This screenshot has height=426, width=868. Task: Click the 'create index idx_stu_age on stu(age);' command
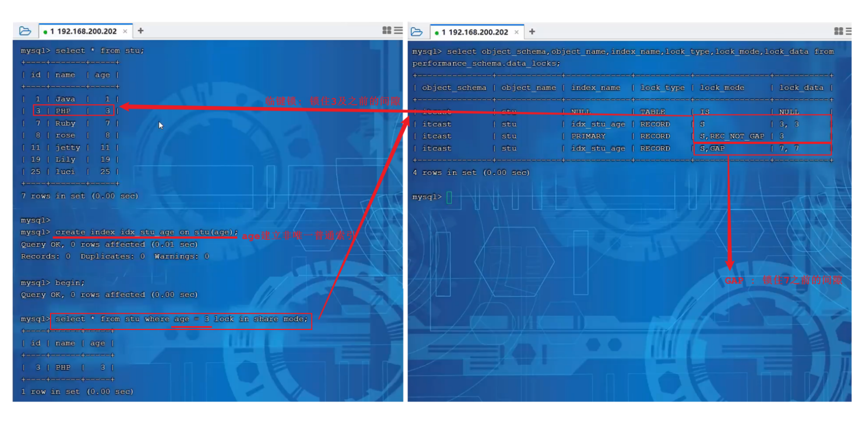point(147,232)
